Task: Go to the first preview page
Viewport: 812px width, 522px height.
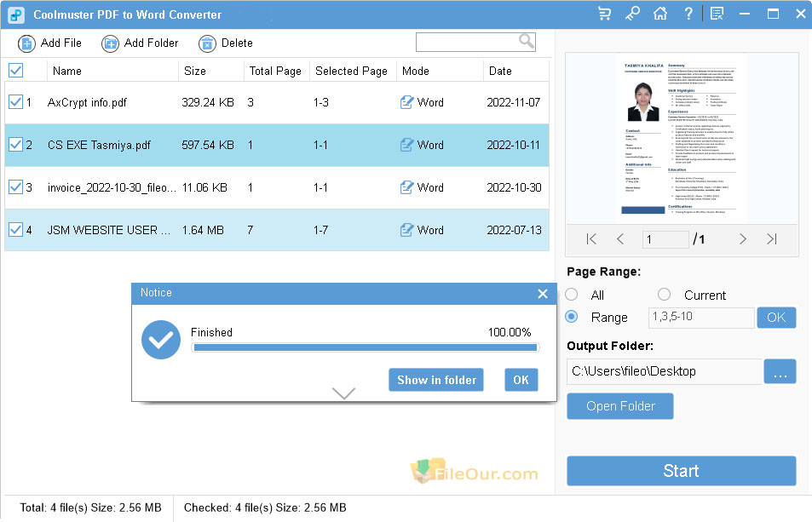Action: pos(591,239)
